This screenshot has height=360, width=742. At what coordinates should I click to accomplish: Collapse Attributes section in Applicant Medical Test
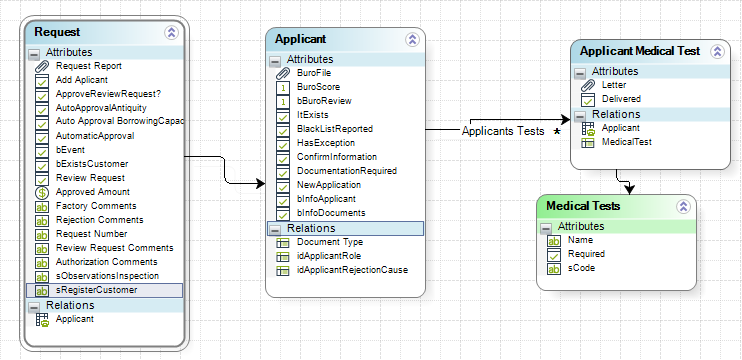[580, 73]
